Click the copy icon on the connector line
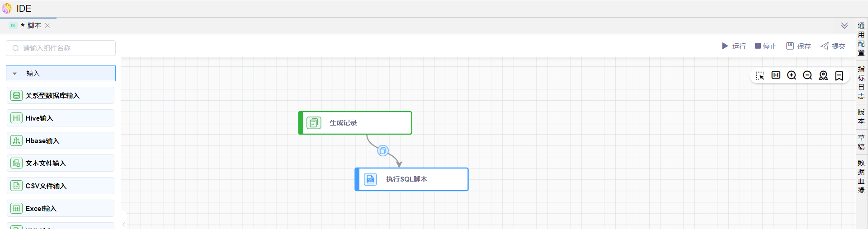 [x=383, y=151]
